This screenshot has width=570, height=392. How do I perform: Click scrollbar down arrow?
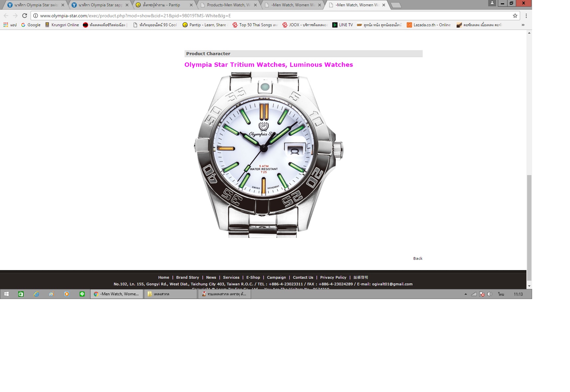pyautogui.click(x=529, y=286)
